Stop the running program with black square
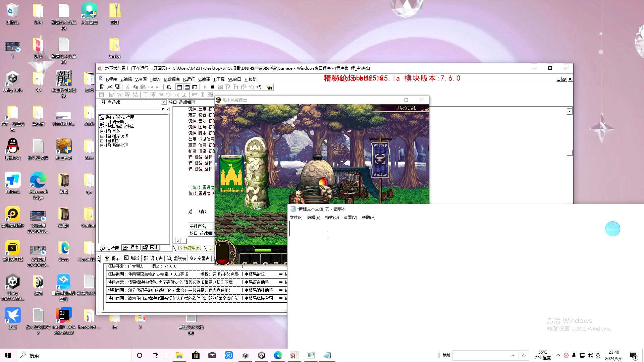Image resolution: width=644 pixels, height=362 pixels. pyautogui.click(x=212, y=87)
